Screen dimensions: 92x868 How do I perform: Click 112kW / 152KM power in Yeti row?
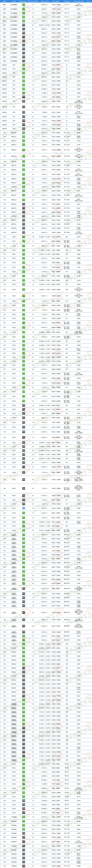point(56,93)
